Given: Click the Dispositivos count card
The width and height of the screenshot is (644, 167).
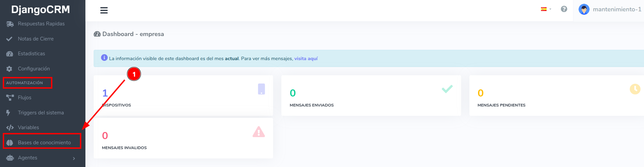Looking at the screenshot, I should (x=183, y=96).
